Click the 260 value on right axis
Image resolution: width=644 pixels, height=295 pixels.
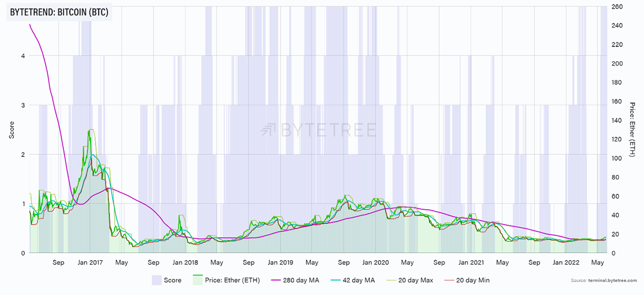(617, 6)
